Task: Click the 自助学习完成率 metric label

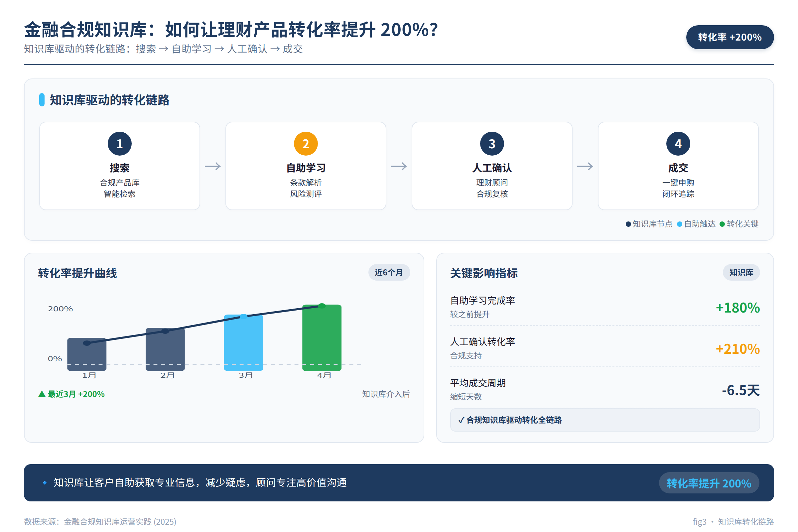Action: (x=482, y=301)
